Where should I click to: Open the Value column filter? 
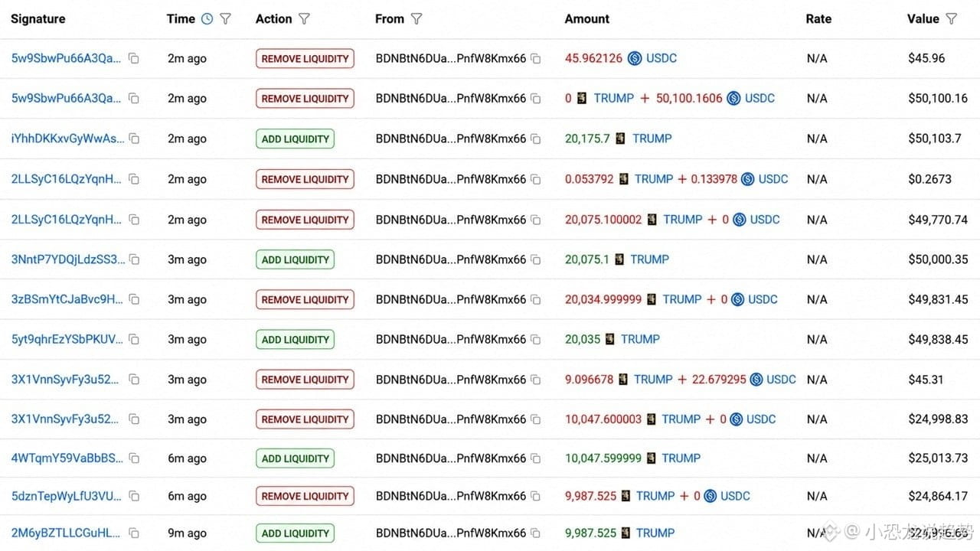tap(951, 18)
